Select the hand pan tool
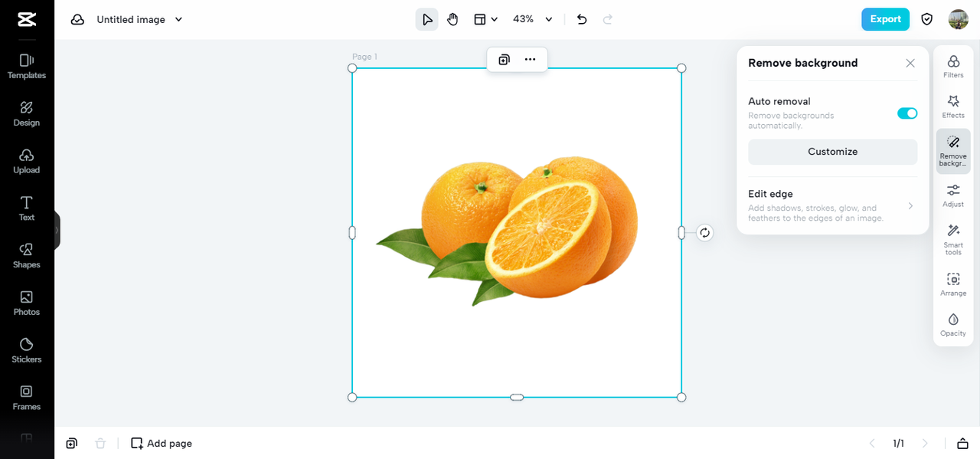980x459 pixels. click(452, 19)
